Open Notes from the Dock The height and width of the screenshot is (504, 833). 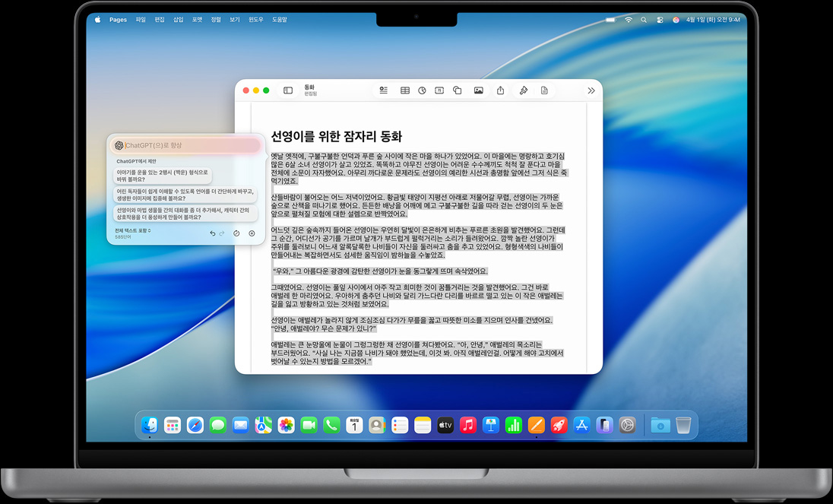pos(423,425)
